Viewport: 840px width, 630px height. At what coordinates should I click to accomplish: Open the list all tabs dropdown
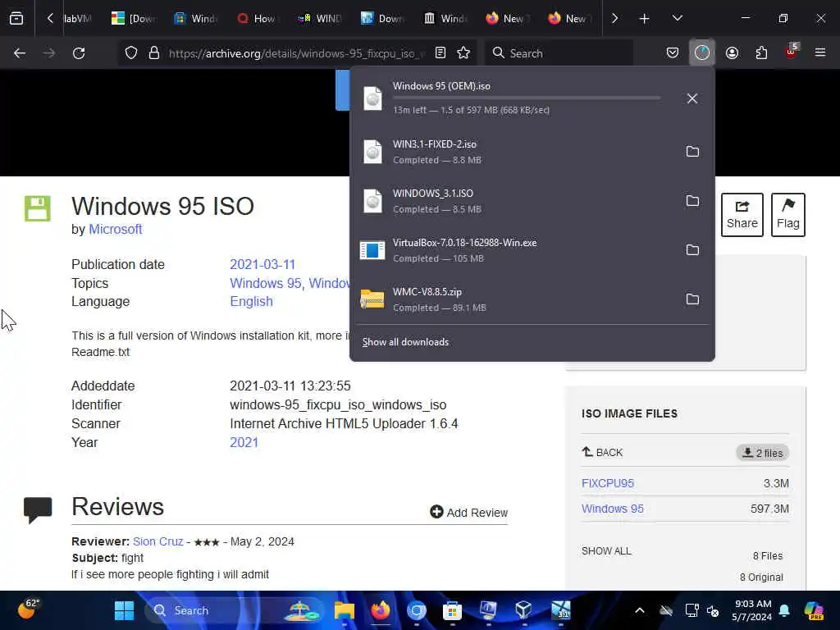(677, 18)
